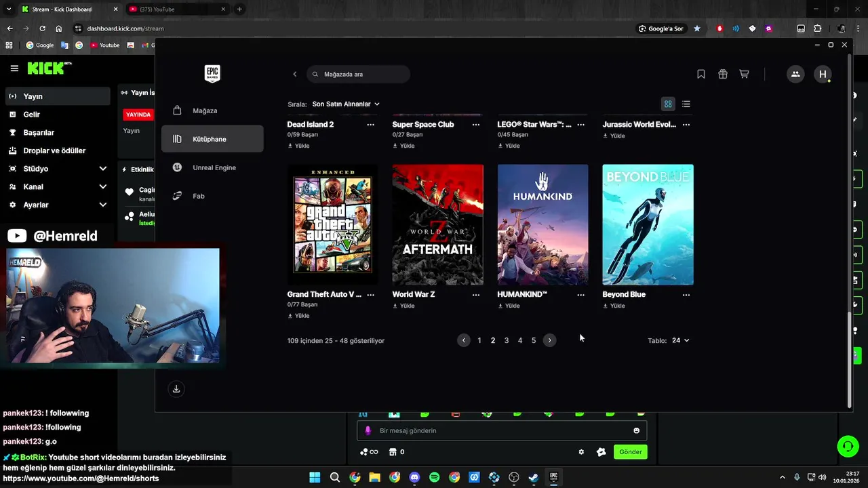Open the wishlist bookmark icon
This screenshot has width=868, height=488.
(x=701, y=74)
